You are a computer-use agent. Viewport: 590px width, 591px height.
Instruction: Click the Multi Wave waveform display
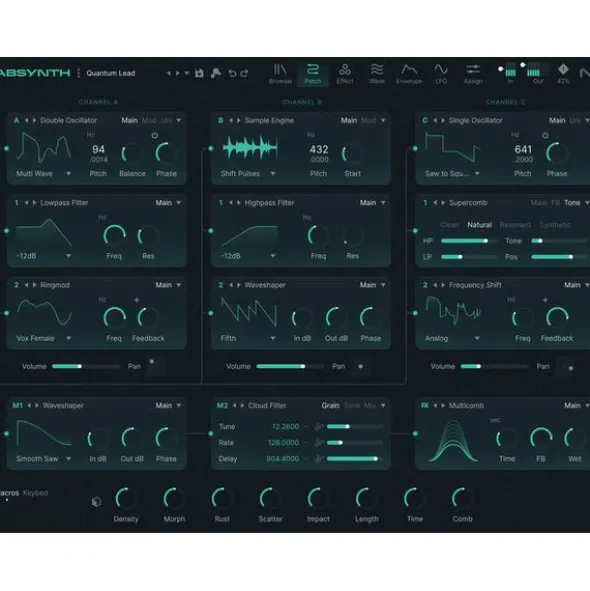tap(44, 149)
